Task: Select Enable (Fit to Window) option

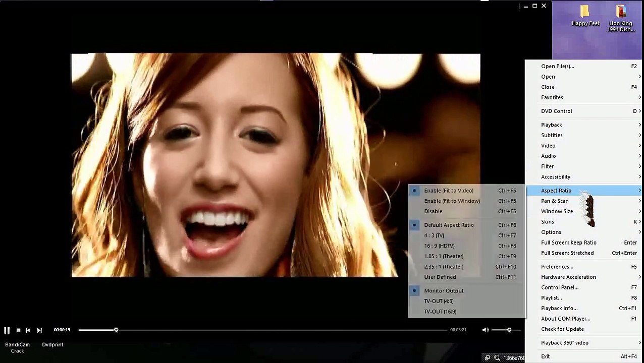Action: point(466,201)
